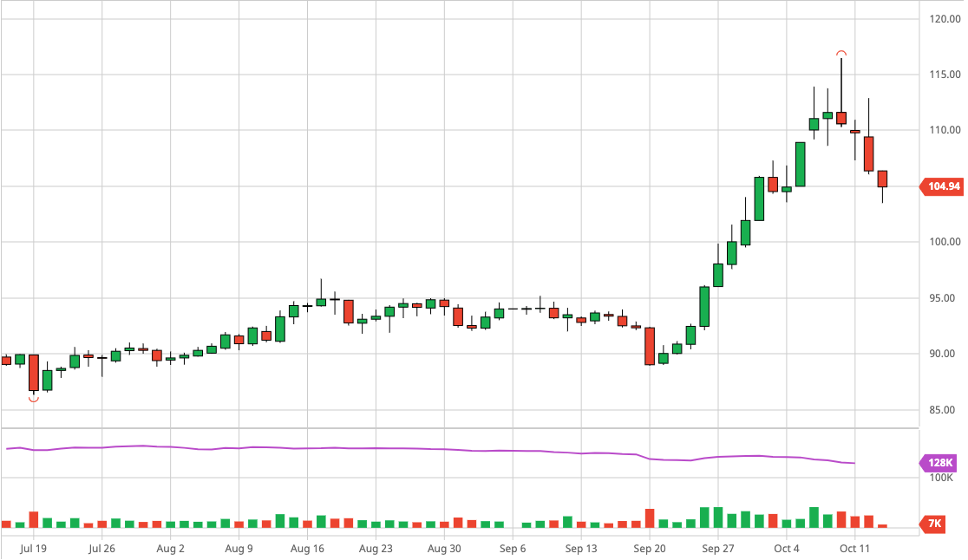Click the Sep 27 date label
This screenshot has height=560, width=968.
tap(718, 548)
